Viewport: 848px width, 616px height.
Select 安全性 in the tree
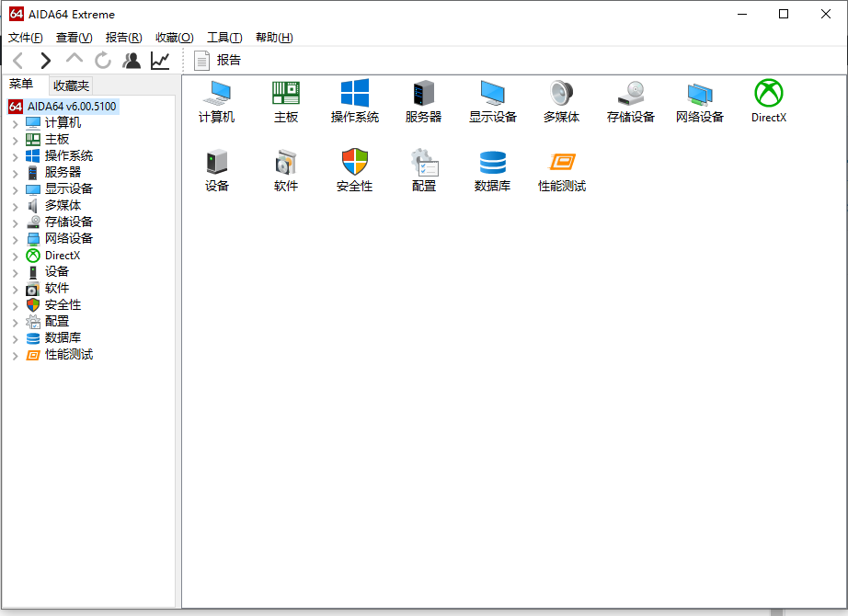coord(63,304)
